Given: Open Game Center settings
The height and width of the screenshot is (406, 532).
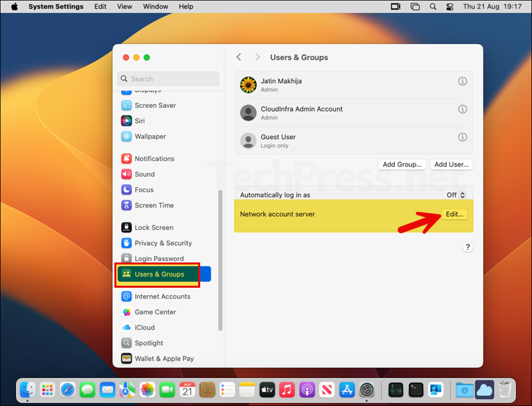Looking at the screenshot, I should pyautogui.click(x=148, y=312).
